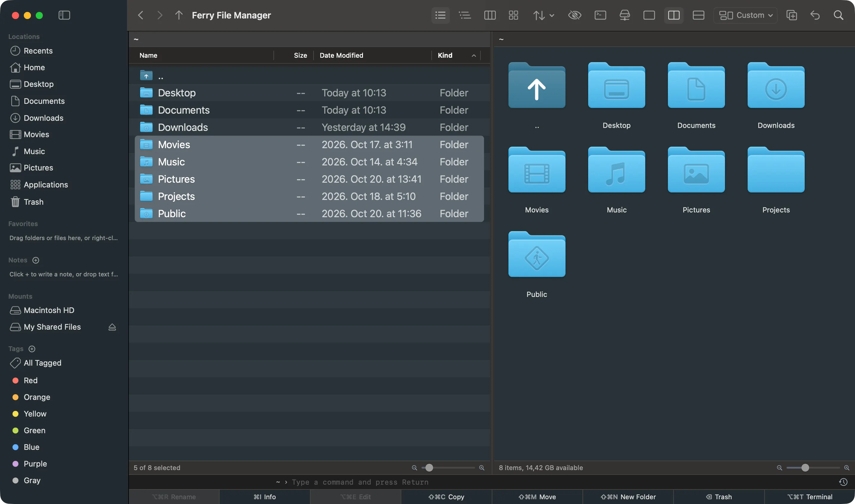Switch to column view mode
This screenshot has height=504, width=855.
490,15
